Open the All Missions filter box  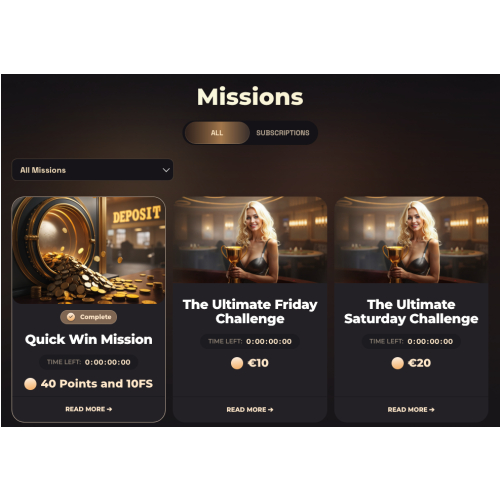(92, 170)
